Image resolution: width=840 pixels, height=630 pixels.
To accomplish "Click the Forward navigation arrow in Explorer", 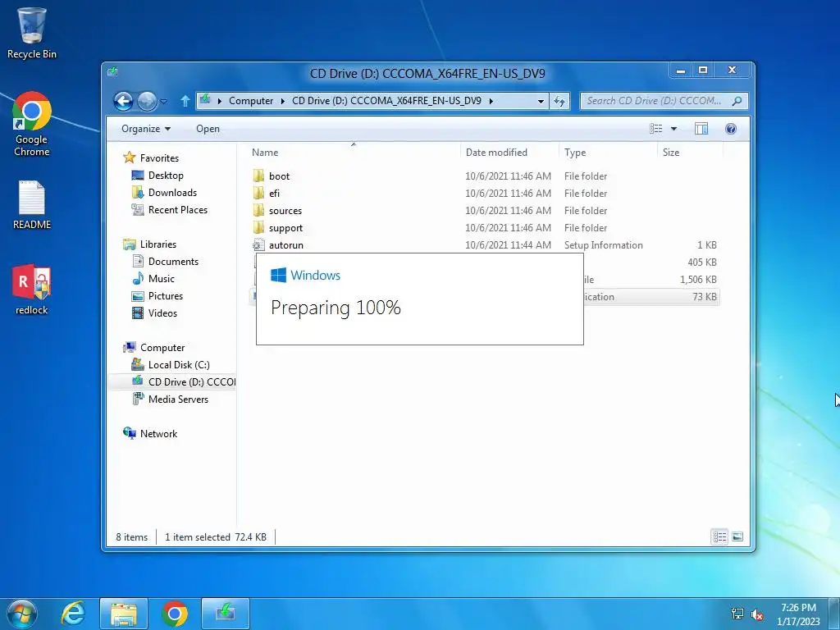I will (147, 101).
